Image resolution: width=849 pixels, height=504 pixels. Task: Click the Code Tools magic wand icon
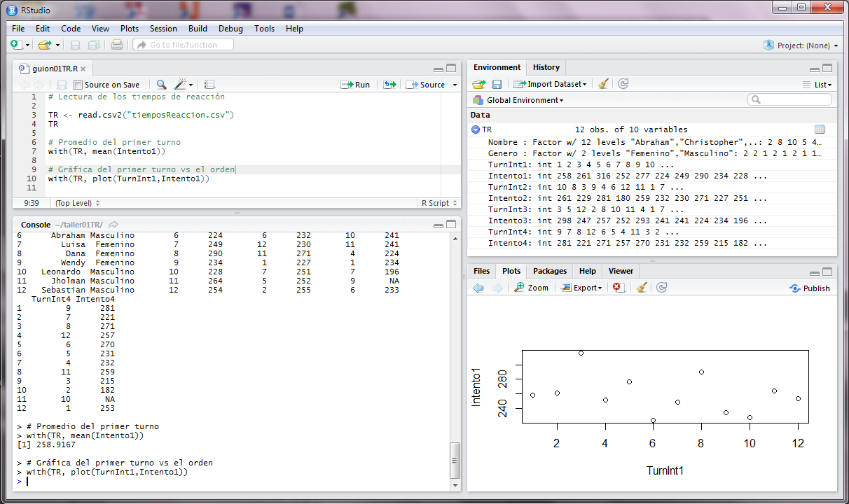point(180,85)
